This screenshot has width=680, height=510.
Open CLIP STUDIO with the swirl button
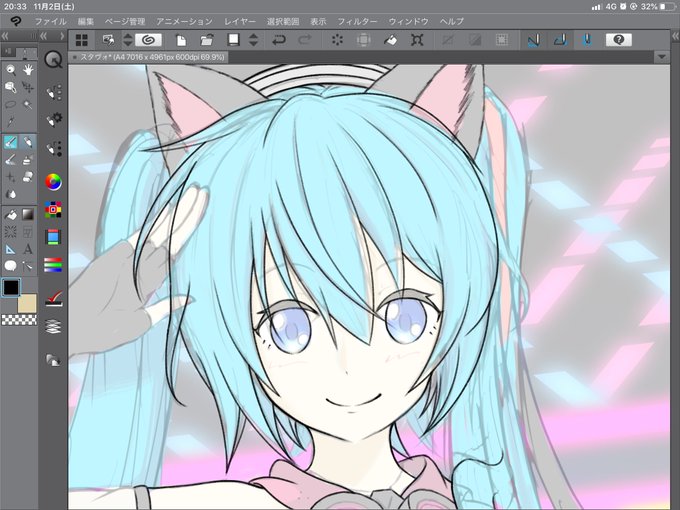point(148,40)
